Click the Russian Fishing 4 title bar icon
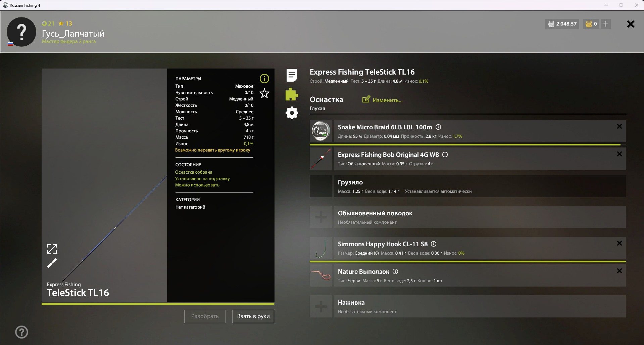The height and width of the screenshot is (345, 644). point(5,5)
